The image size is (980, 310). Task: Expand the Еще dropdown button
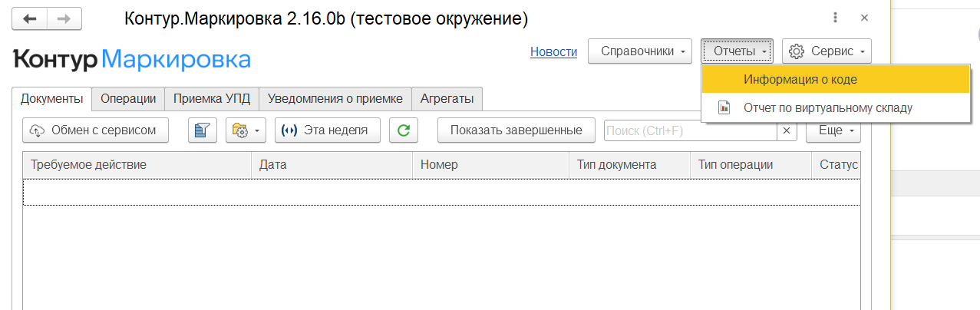click(x=833, y=130)
